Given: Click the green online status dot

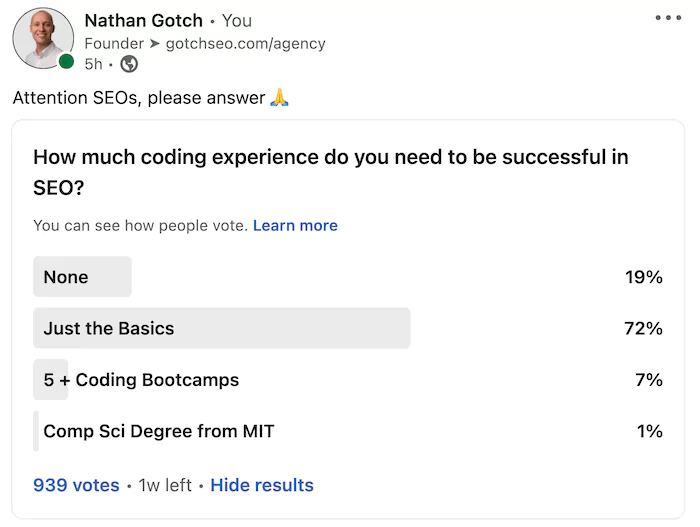Looking at the screenshot, I should click(x=66, y=62).
